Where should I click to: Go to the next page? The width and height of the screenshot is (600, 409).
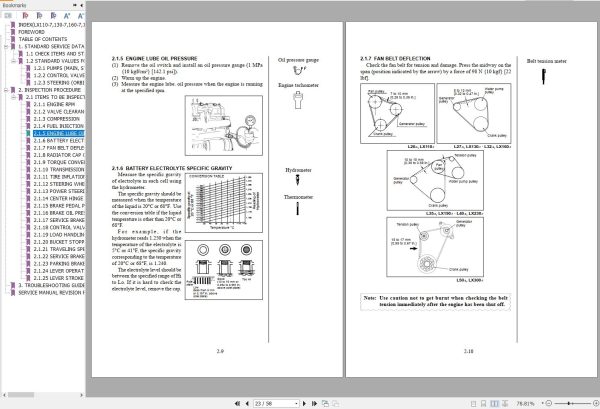(305, 403)
